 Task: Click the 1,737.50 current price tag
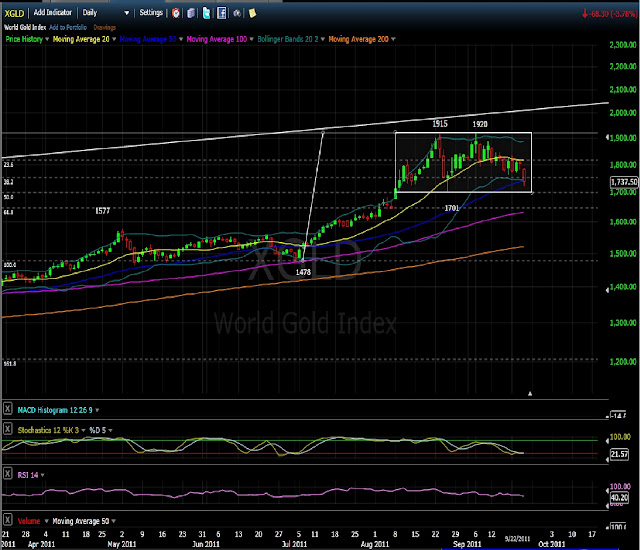[624, 182]
